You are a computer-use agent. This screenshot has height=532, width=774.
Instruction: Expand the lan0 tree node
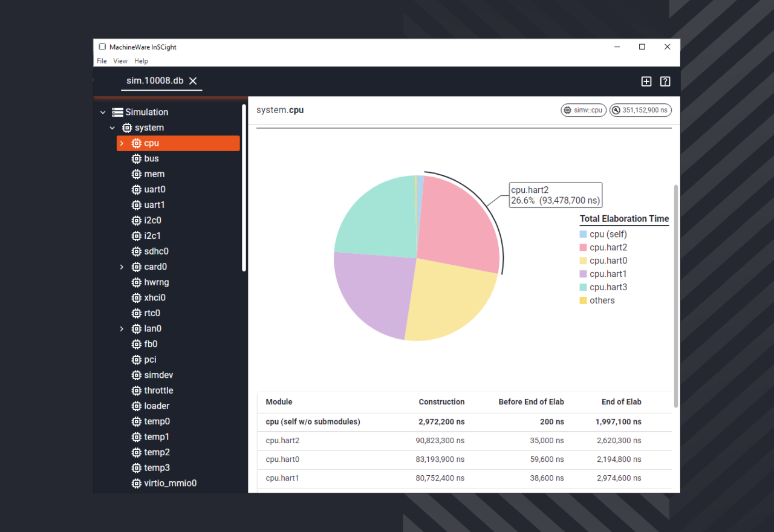[120, 328]
